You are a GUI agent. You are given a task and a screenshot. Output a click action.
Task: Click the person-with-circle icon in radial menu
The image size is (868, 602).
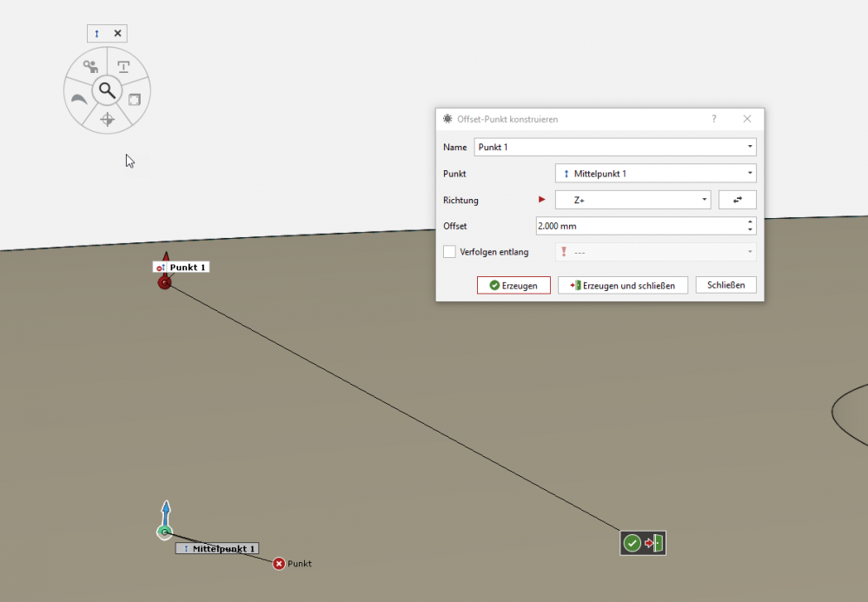(x=89, y=66)
